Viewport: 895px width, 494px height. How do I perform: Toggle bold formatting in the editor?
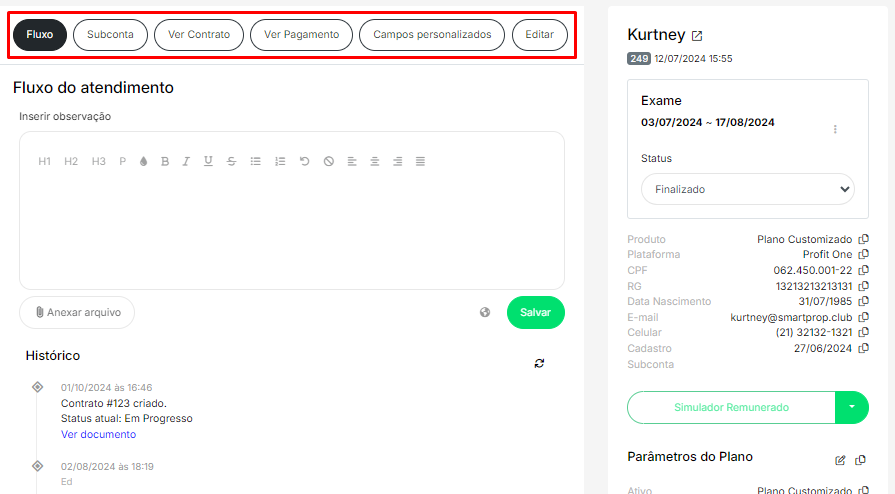(x=165, y=161)
